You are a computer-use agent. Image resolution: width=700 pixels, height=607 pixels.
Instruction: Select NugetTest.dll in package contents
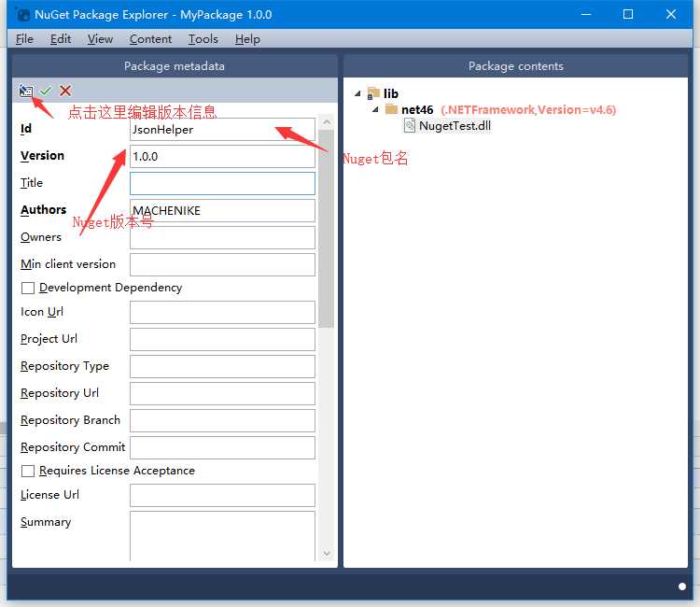(x=455, y=126)
